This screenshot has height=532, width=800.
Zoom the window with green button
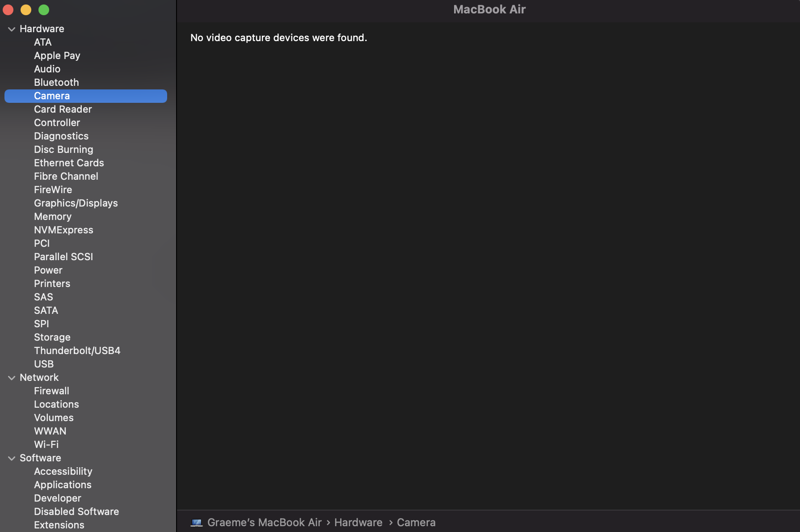(x=44, y=9)
